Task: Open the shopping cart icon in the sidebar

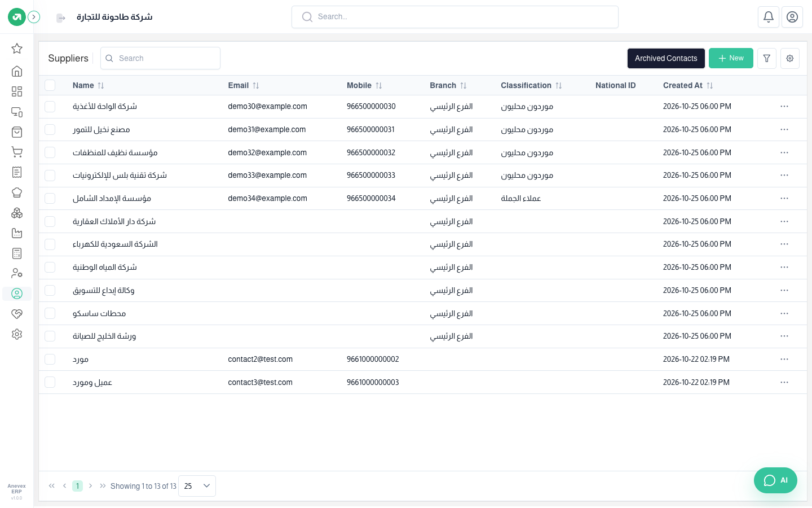Action: click(17, 152)
